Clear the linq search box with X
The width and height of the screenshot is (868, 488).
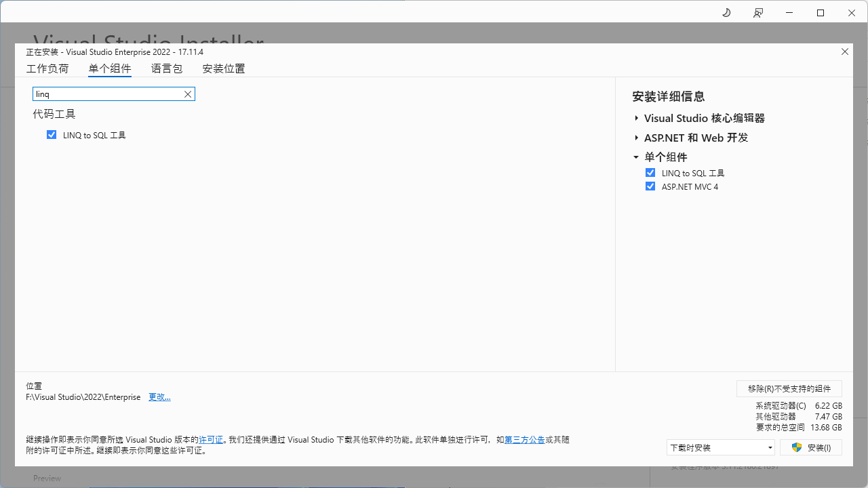pos(188,94)
